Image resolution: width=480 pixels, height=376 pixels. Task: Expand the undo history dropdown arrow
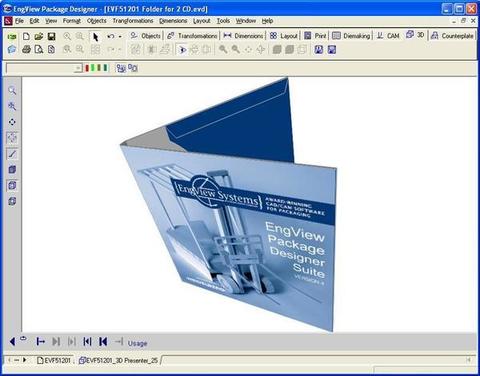(x=120, y=36)
